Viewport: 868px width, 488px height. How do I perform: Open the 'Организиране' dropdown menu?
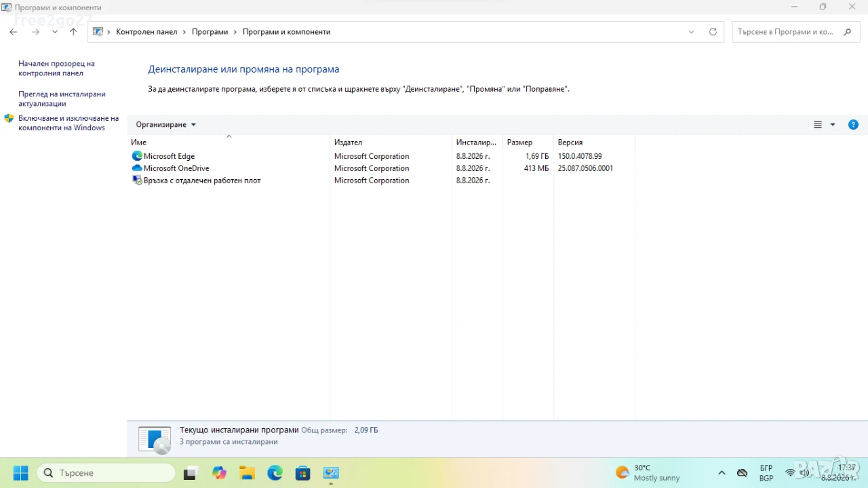pos(165,125)
